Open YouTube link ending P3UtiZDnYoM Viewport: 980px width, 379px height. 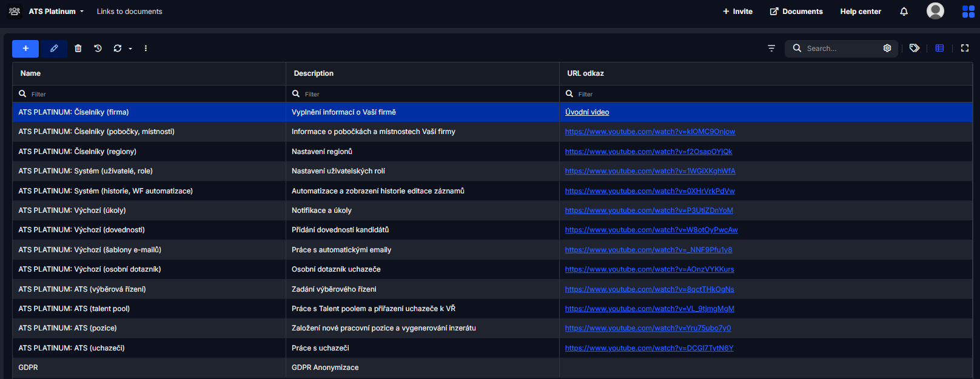pyautogui.click(x=649, y=210)
